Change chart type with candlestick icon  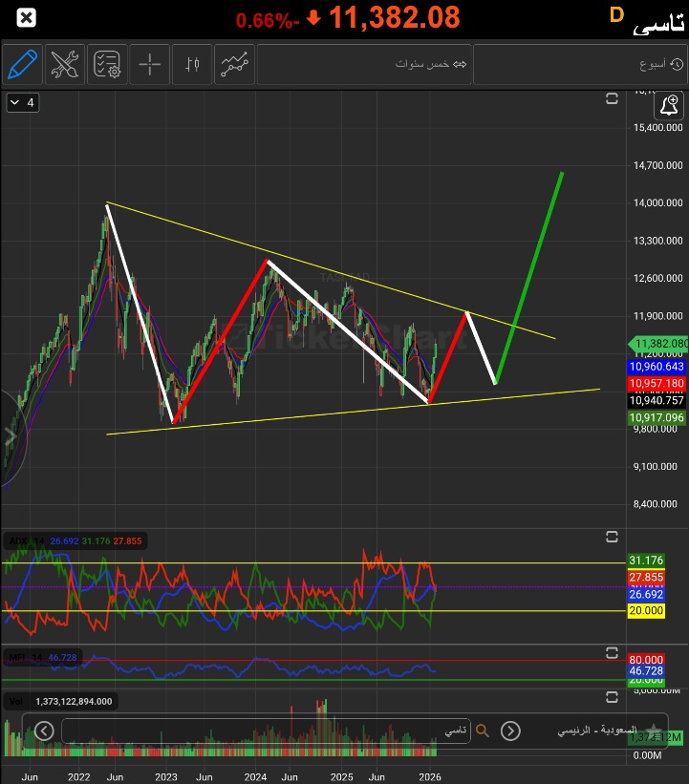pos(192,64)
